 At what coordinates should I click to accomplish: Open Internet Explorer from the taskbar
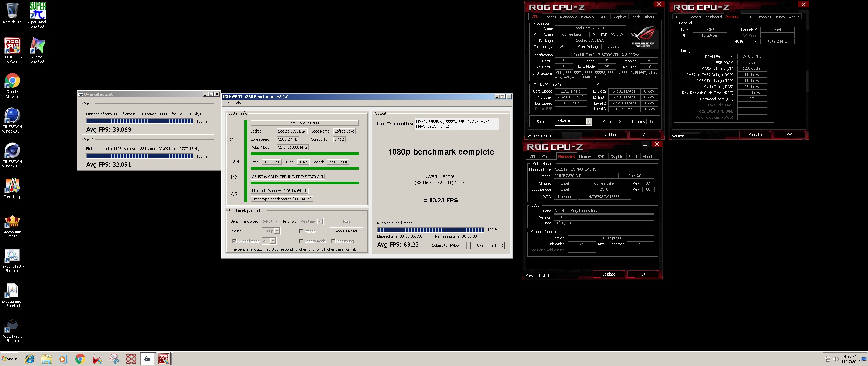click(x=30, y=359)
